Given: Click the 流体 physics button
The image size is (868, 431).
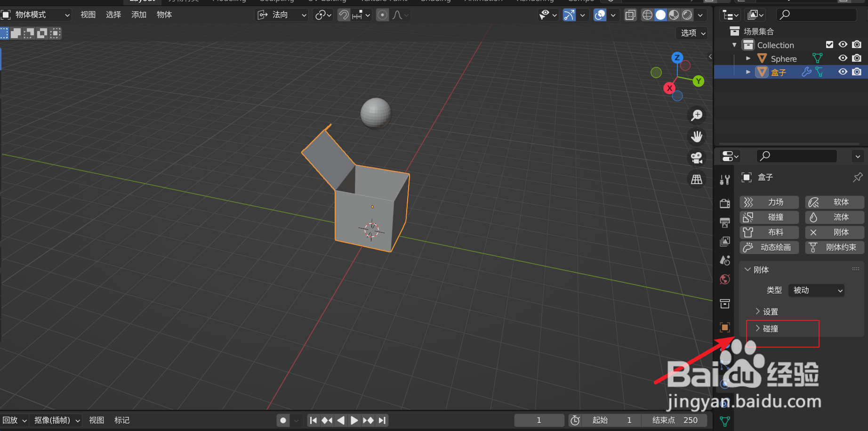Looking at the screenshot, I should (x=835, y=217).
